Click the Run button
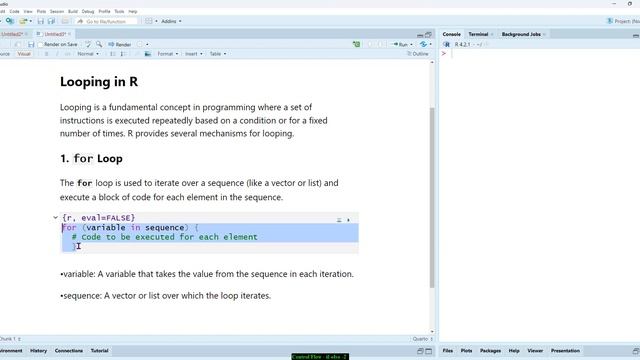The width and height of the screenshot is (640, 360). 401,44
